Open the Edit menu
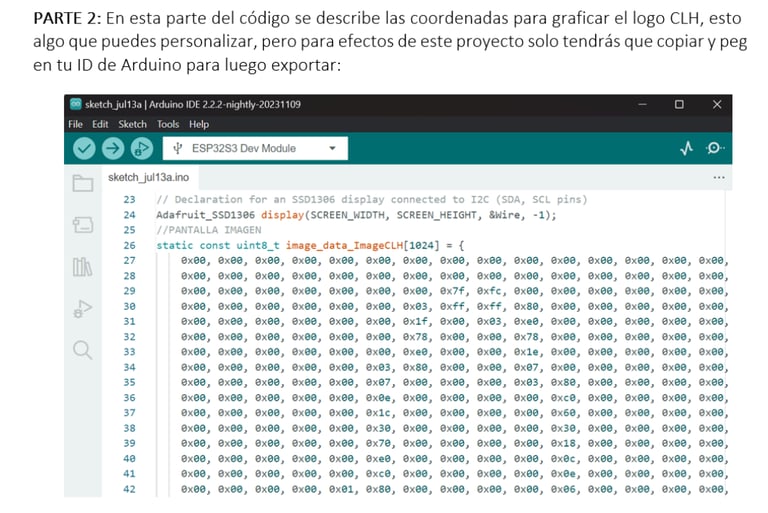The image size is (768, 513). [100, 124]
